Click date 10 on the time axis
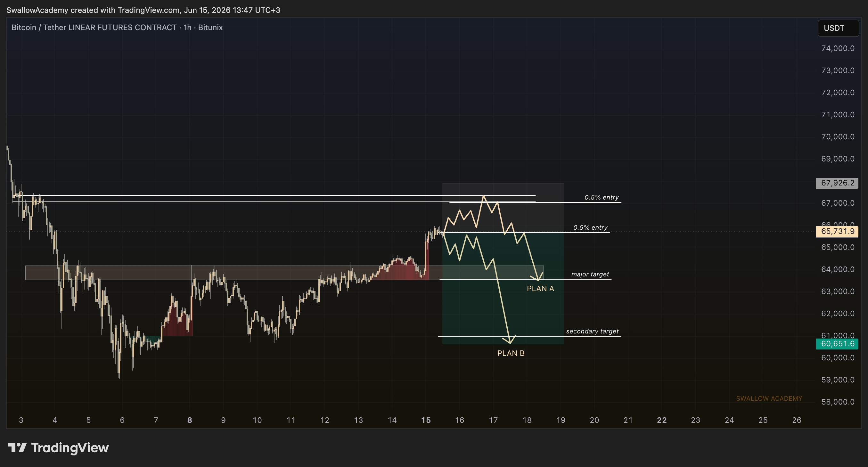 pyautogui.click(x=257, y=420)
